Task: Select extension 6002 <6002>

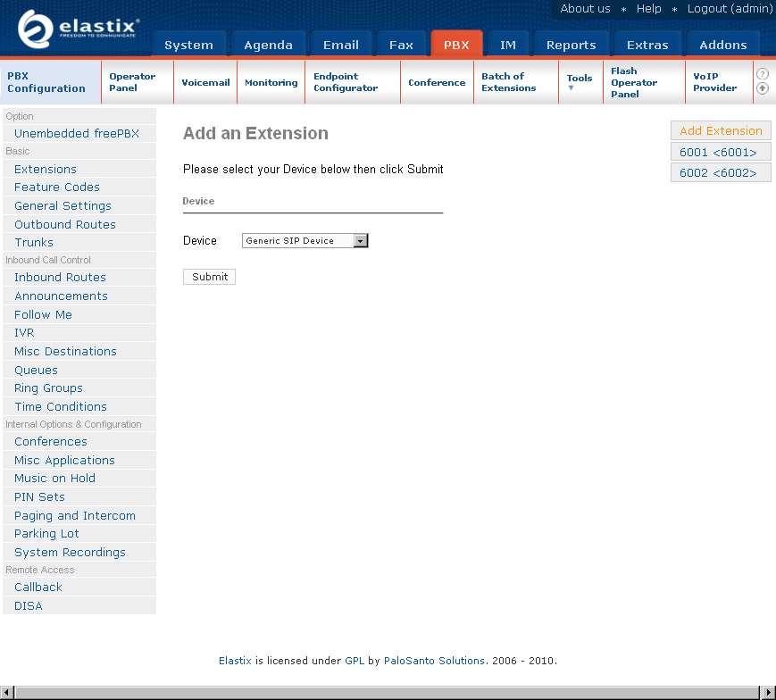Action: pyautogui.click(x=721, y=172)
